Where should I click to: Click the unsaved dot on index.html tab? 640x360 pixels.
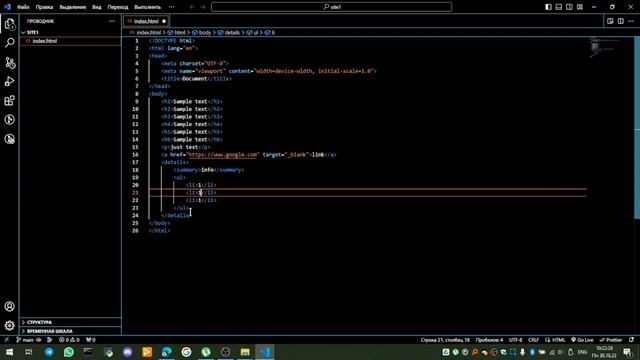click(x=164, y=21)
